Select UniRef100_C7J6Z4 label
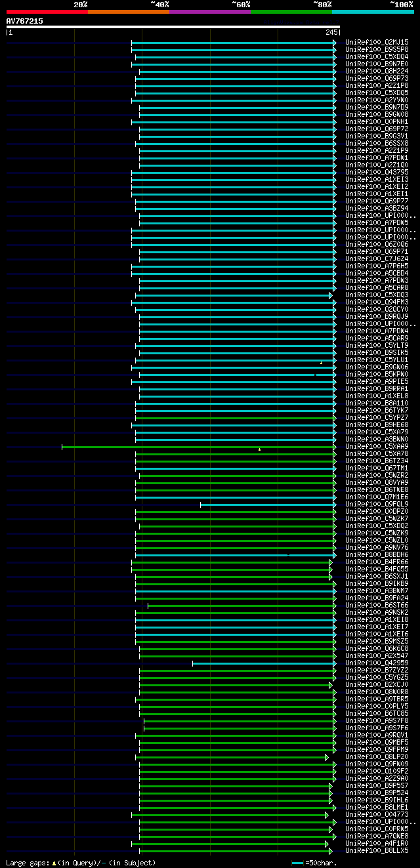 (377, 258)
